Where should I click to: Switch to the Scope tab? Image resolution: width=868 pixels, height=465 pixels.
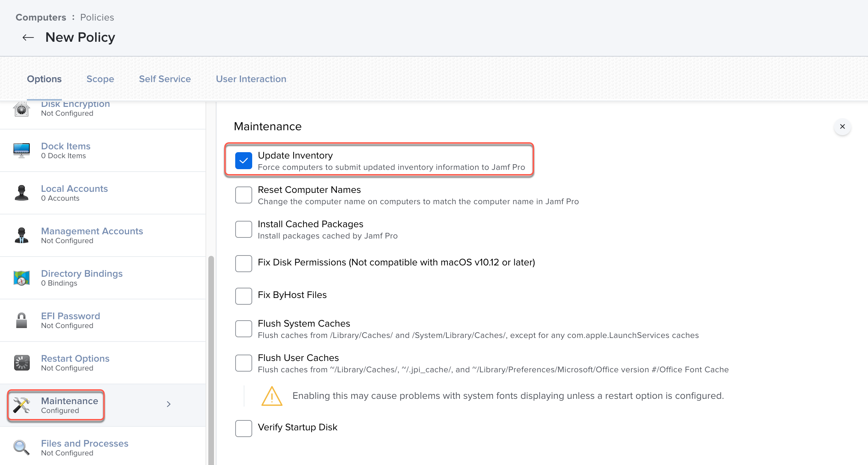(x=100, y=79)
